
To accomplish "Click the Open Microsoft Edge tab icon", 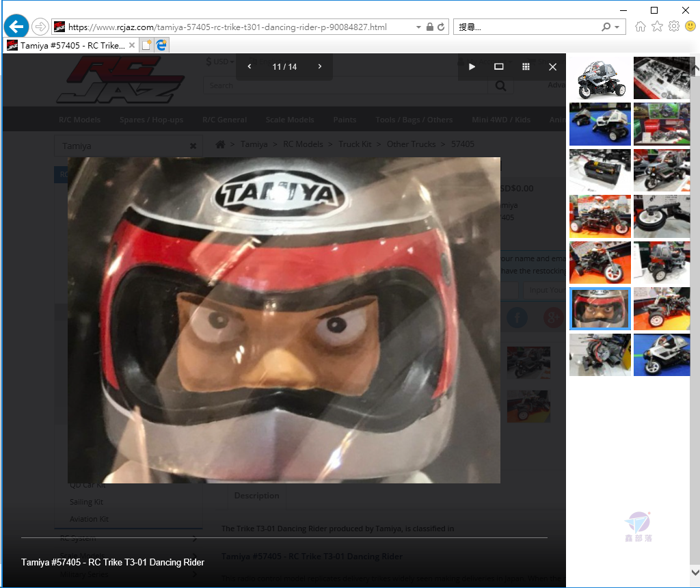I will click(x=161, y=45).
